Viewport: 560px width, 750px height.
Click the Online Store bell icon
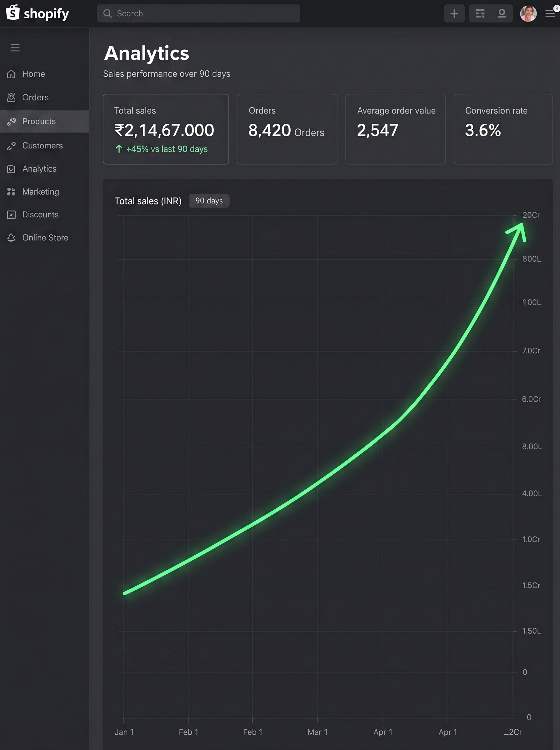tap(11, 237)
